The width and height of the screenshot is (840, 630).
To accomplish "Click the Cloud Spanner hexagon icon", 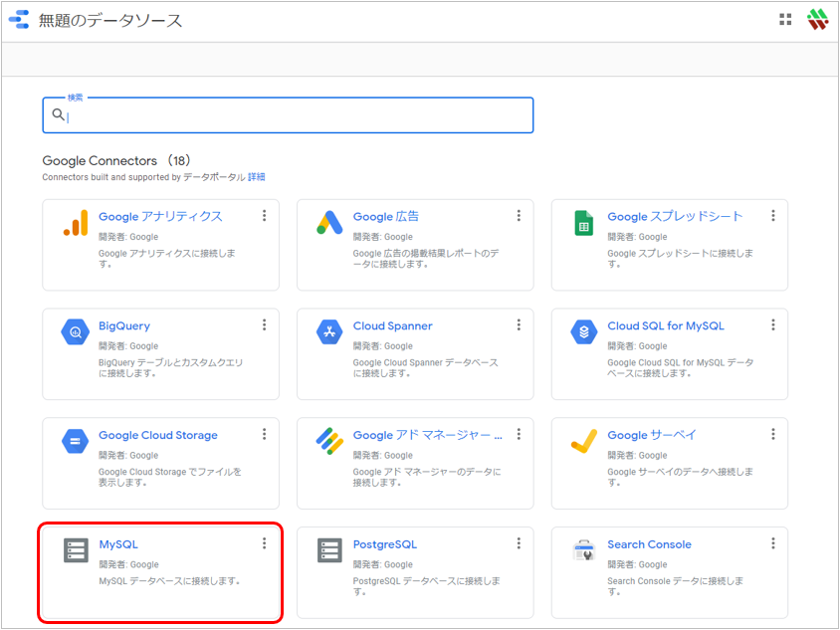I will (x=329, y=331).
